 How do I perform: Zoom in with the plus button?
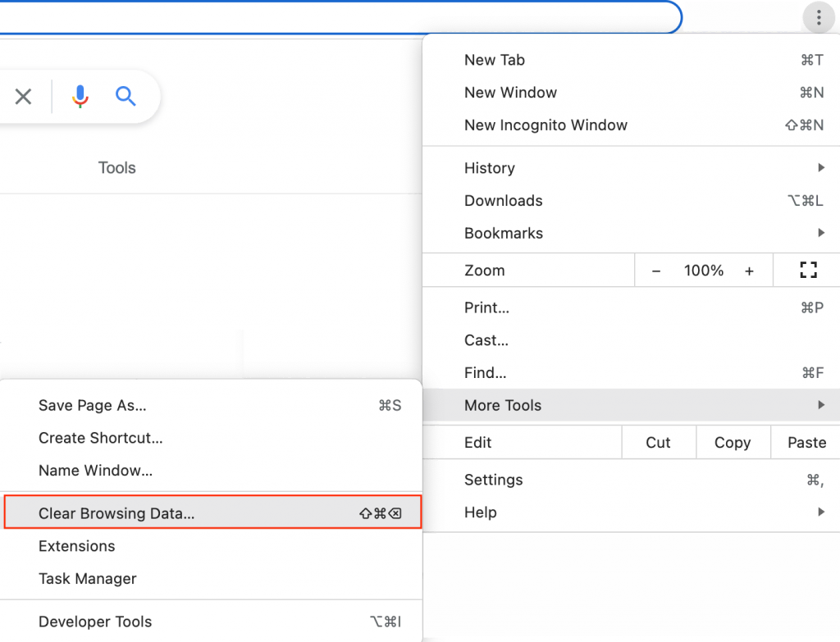point(749,271)
